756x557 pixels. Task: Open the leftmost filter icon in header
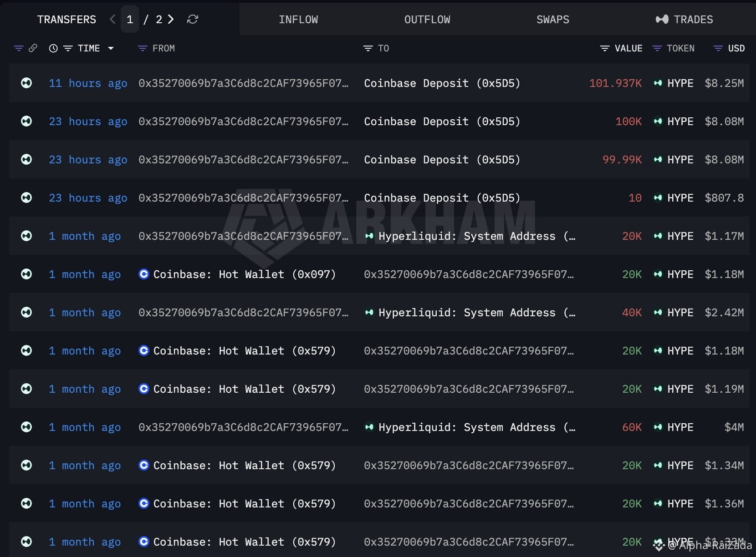19,48
